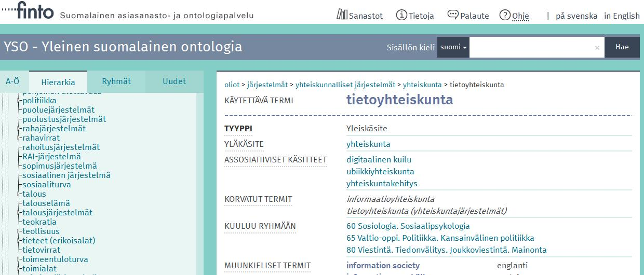644x275 pixels.
Task: Open Palaute feedback speech bubble
Action: tap(453, 15)
